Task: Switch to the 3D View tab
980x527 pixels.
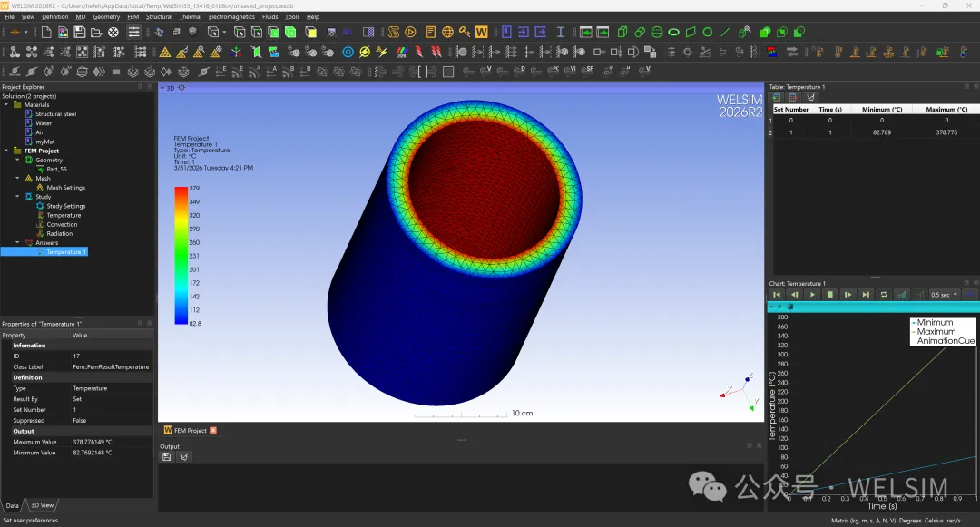Action: pyautogui.click(x=43, y=505)
